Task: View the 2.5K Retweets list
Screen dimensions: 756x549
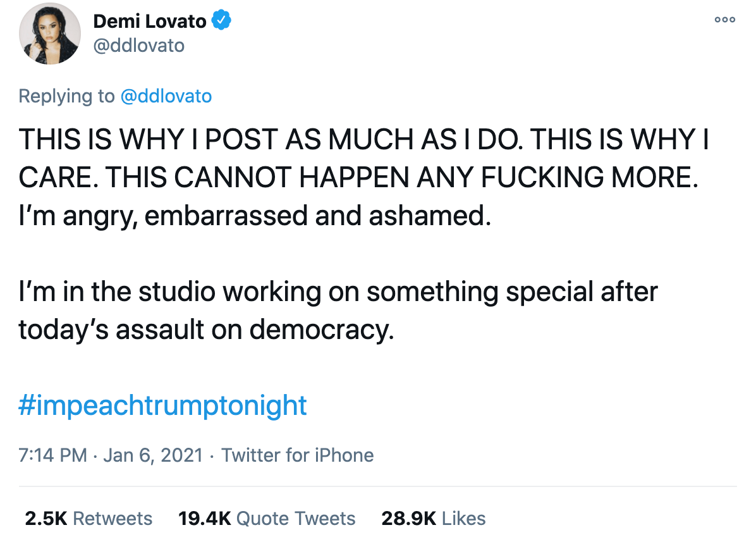Action: click(x=88, y=519)
